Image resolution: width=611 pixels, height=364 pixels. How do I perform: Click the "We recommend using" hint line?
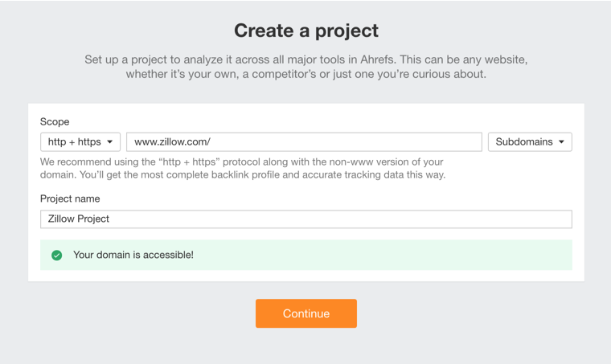tap(242, 162)
